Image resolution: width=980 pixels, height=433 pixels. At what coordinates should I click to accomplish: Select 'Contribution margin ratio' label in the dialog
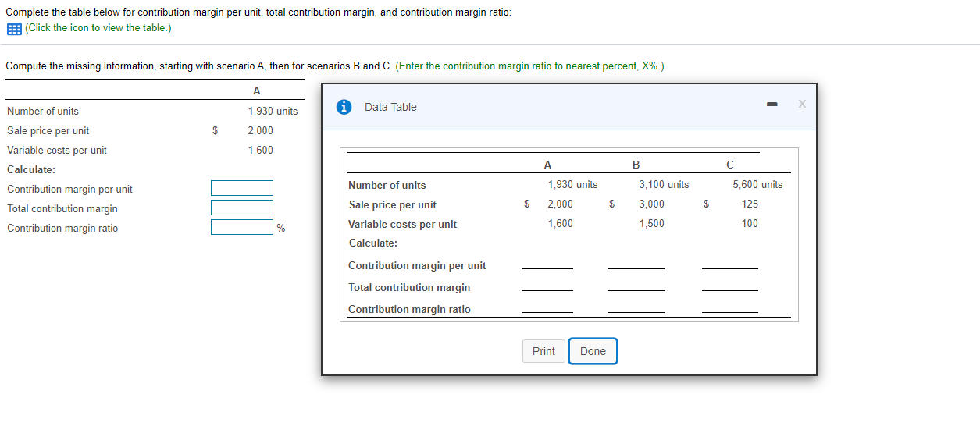pos(410,310)
